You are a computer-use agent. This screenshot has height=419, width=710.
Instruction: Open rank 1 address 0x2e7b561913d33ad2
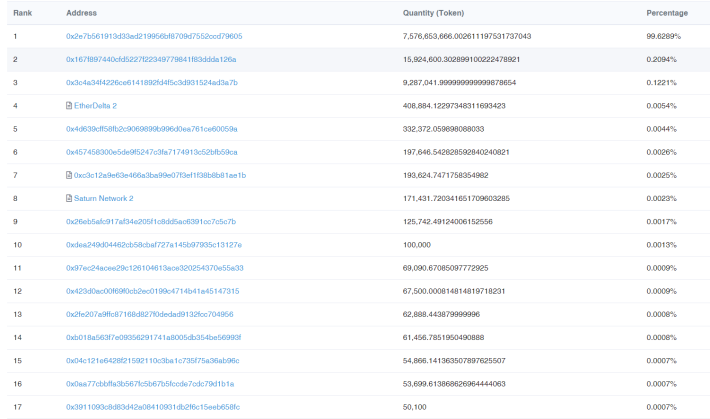click(x=154, y=36)
